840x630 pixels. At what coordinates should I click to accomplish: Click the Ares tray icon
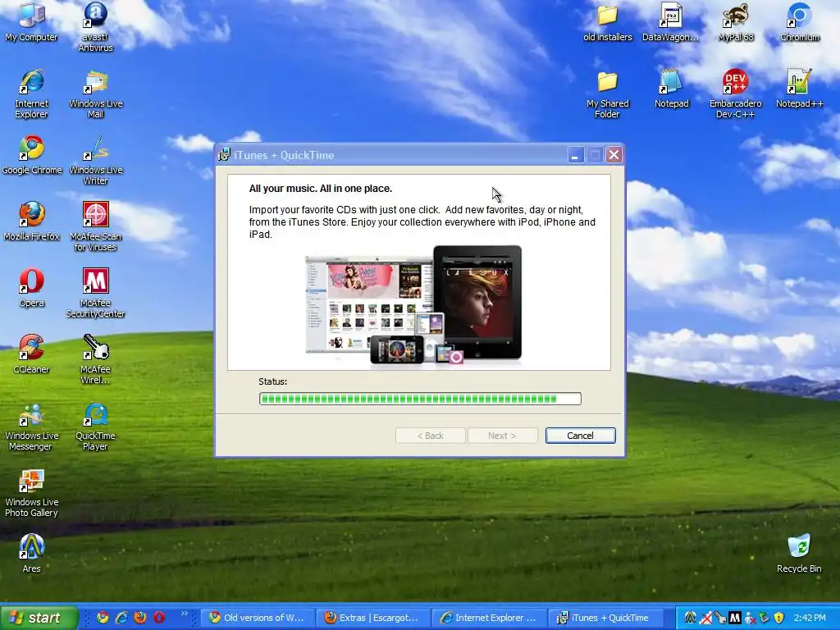(690, 618)
